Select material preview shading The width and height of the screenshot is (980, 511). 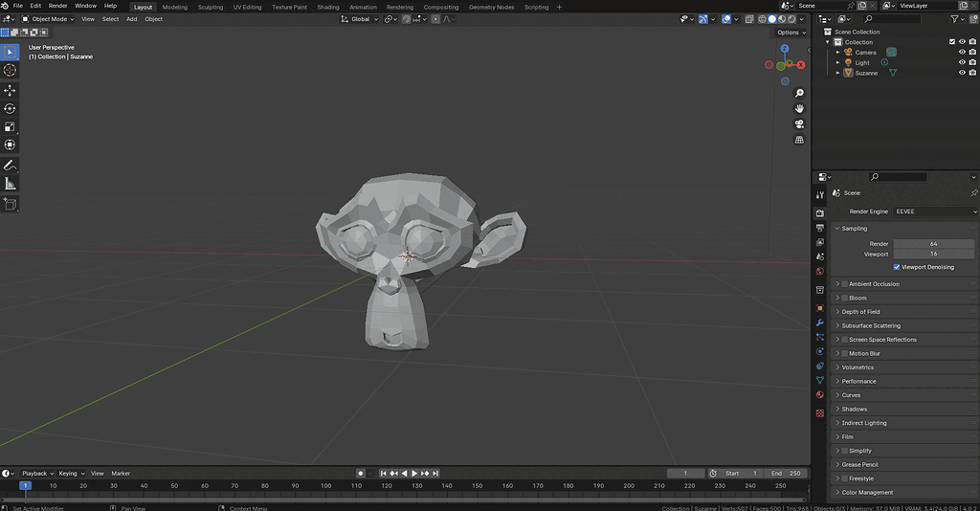coord(782,19)
